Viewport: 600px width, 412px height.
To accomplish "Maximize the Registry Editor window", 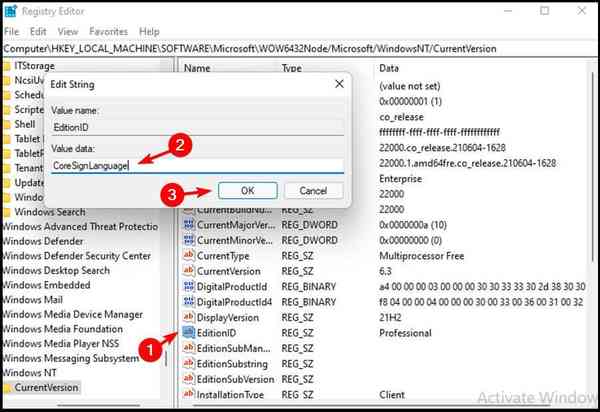I will (x=544, y=11).
